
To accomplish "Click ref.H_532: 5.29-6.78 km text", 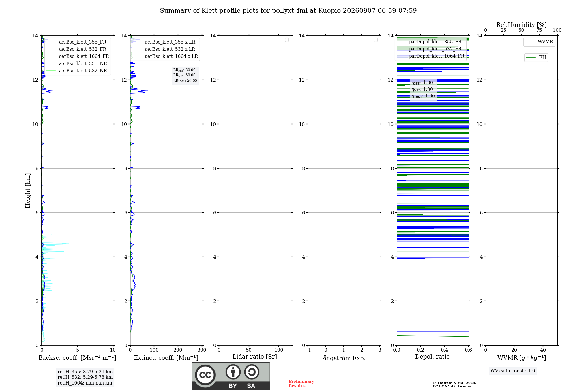I will (85, 377).
